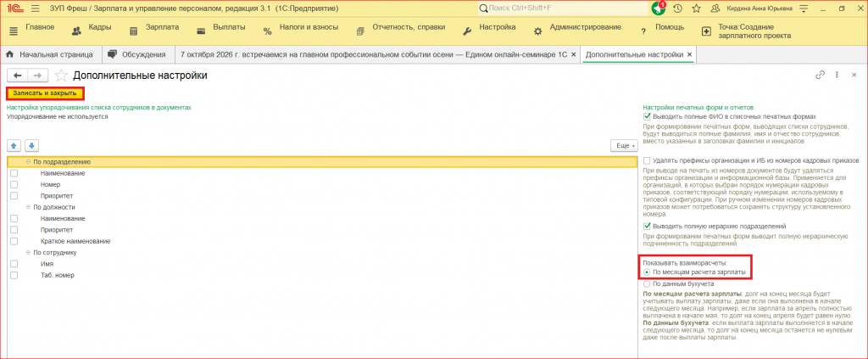
Task: Click the Помощь question mark icon
Action: (x=643, y=31)
